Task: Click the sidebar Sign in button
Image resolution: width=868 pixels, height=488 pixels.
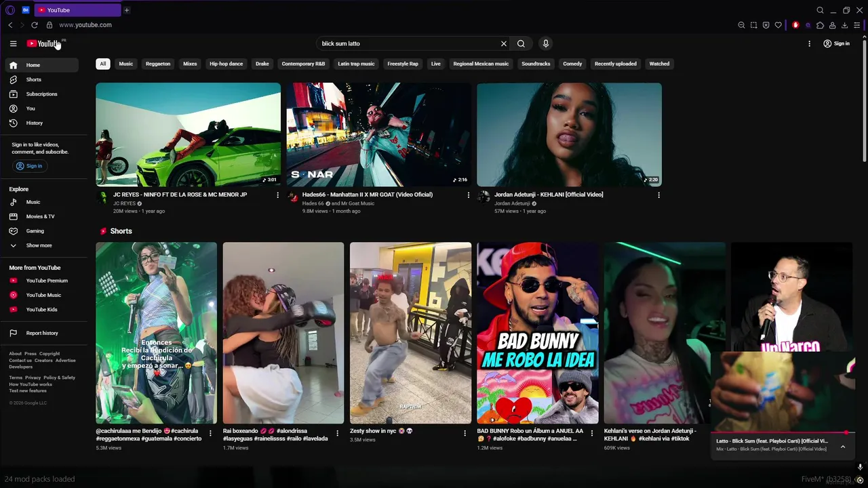Action: tap(29, 166)
